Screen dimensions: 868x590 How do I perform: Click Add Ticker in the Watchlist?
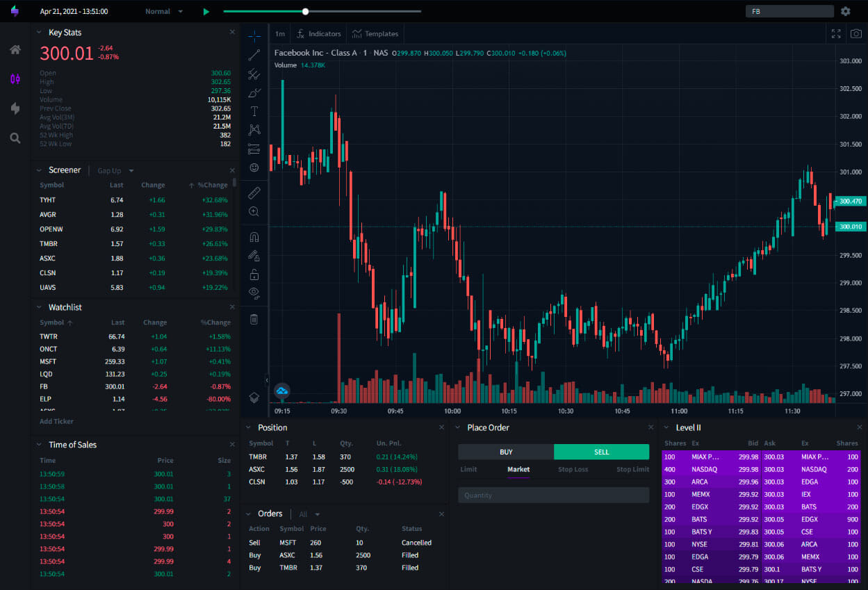[56, 421]
